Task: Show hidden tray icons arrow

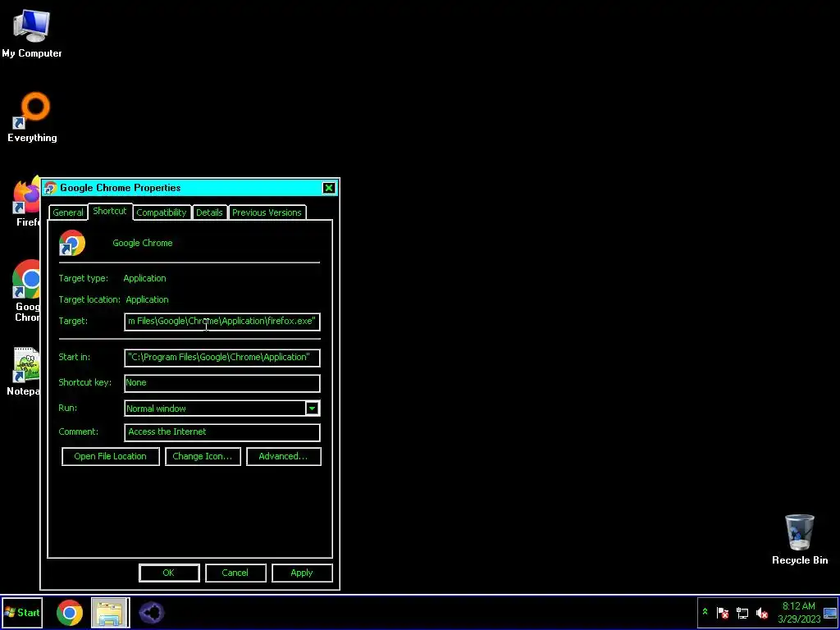Action: point(705,612)
